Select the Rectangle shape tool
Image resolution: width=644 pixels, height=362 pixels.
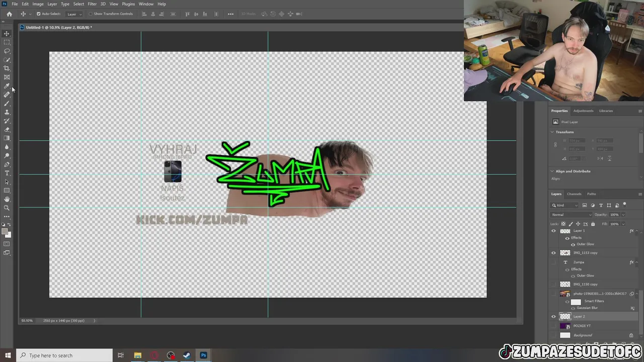pos(7,191)
